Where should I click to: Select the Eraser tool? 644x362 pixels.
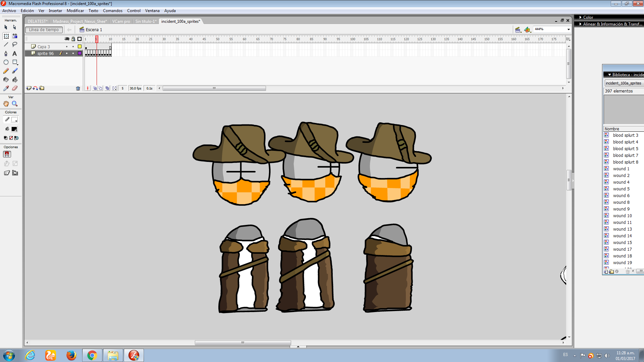tap(15, 88)
